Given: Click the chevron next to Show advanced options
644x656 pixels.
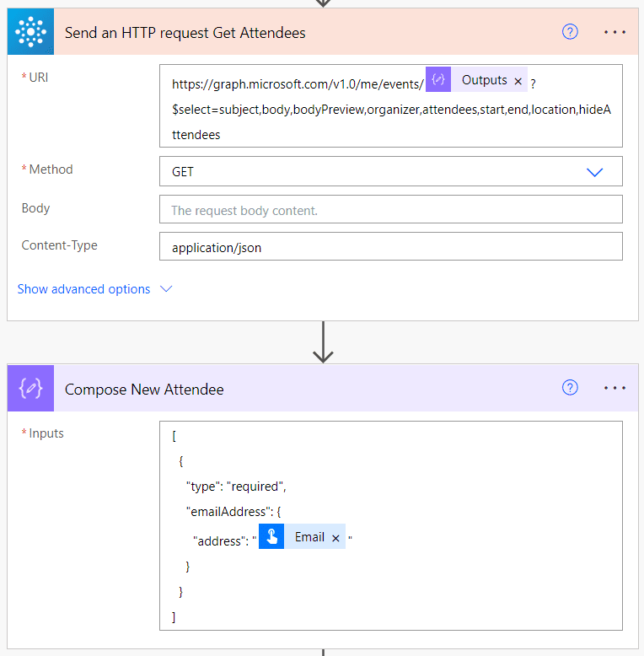Looking at the screenshot, I should tap(166, 289).
